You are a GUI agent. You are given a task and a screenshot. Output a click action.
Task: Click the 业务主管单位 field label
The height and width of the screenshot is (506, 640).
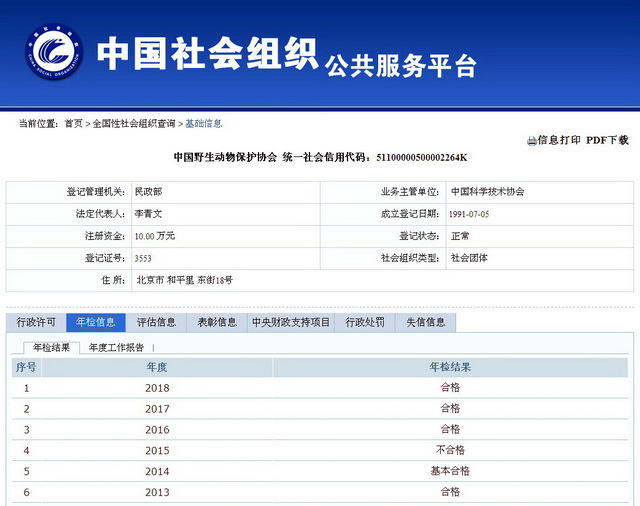(410, 192)
